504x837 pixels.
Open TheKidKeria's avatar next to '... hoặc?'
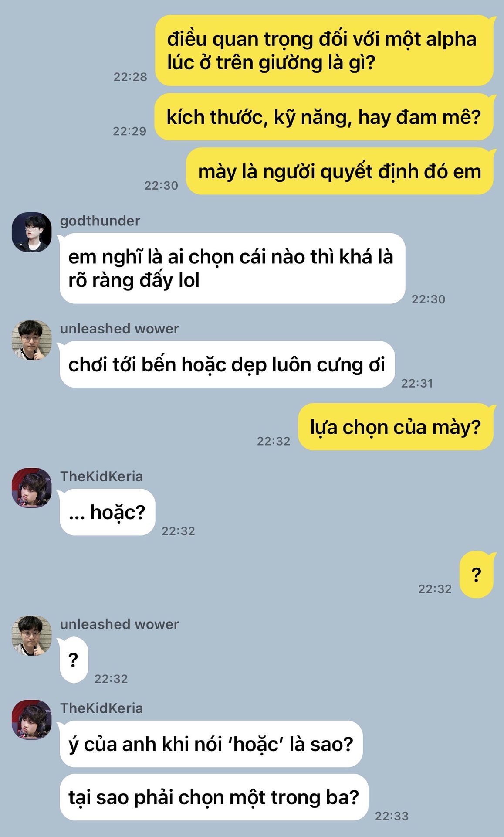tap(31, 488)
